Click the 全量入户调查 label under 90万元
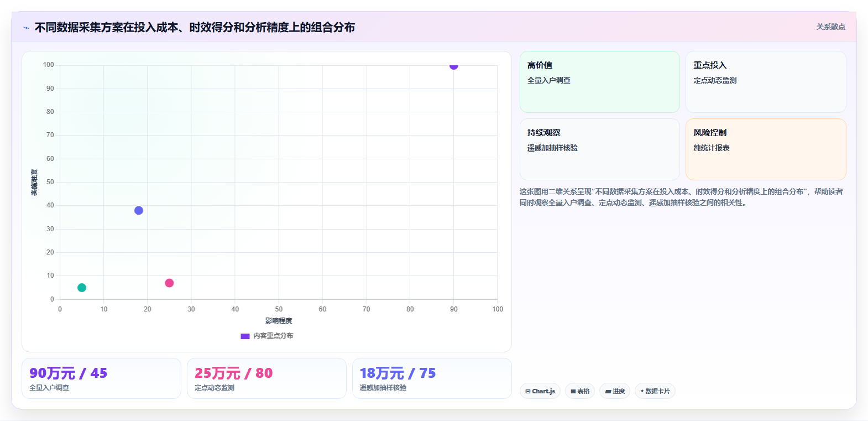Image resolution: width=868 pixels, height=421 pixels. [x=49, y=388]
